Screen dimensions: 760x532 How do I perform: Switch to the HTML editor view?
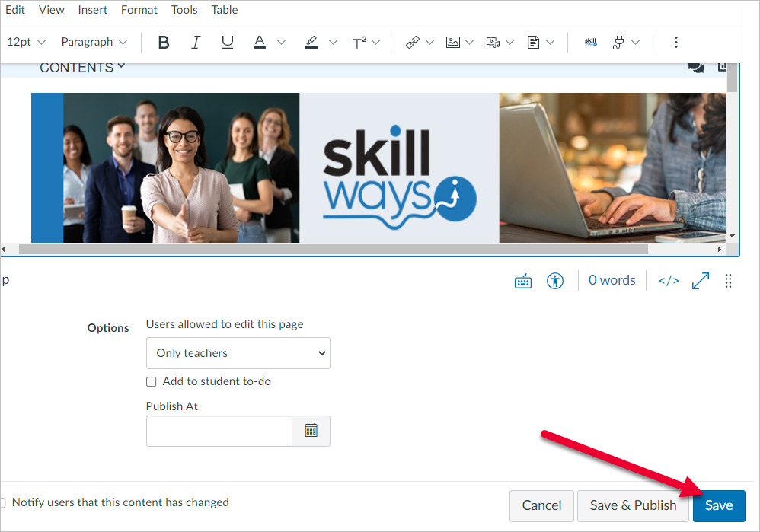point(669,281)
